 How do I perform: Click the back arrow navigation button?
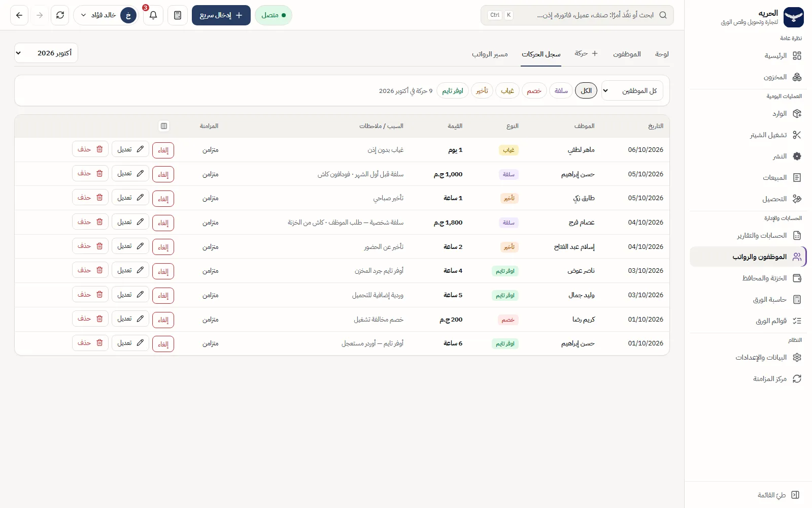[x=19, y=15]
